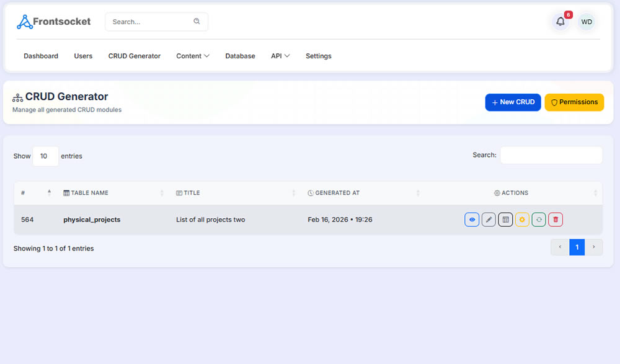This screenshot has height=364, width=620.
Task: Sort the table by Table Name column
Action: tap(90, 193)
